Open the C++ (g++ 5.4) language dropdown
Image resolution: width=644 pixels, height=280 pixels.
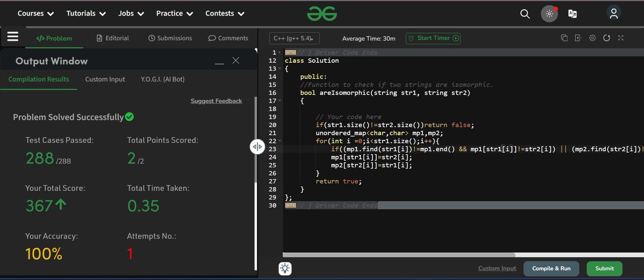point(295,38)
